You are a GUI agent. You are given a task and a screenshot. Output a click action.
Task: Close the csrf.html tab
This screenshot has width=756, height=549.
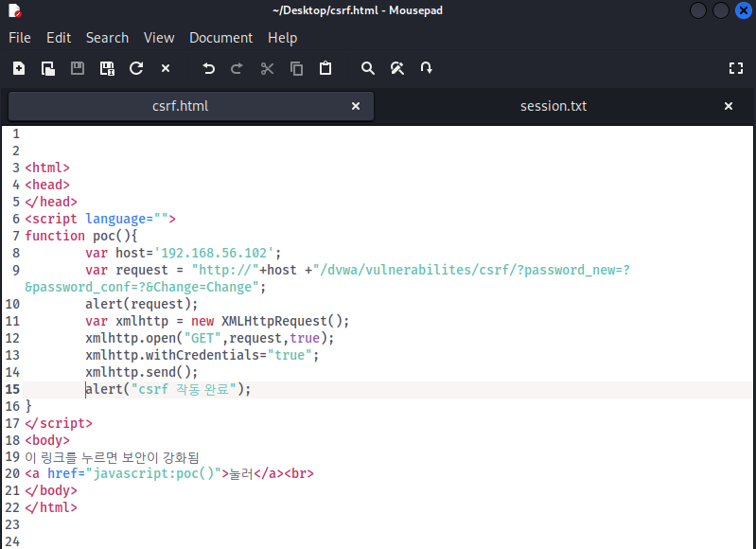[356, 106]
